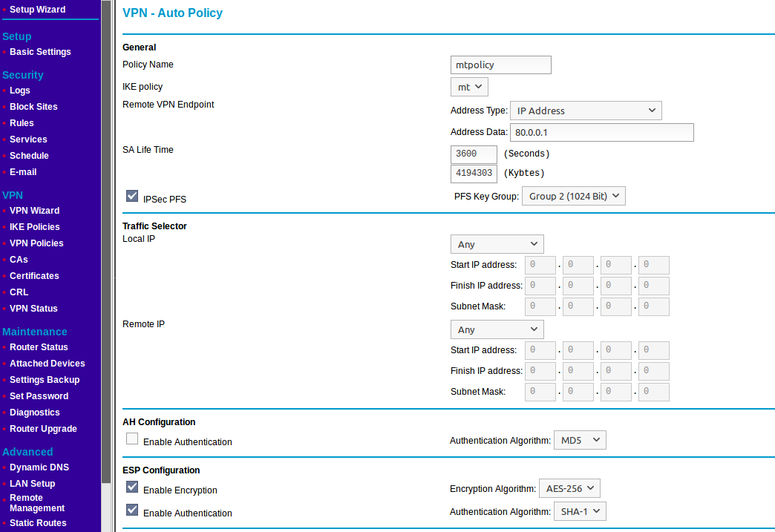This screenshot has height=532, width=775.
Task: Click the SA Life Time seconds field
Action: coord(474,154)
